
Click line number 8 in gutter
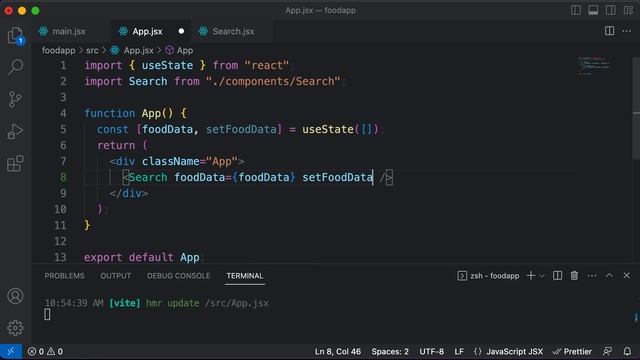click(x=63, y=177)
